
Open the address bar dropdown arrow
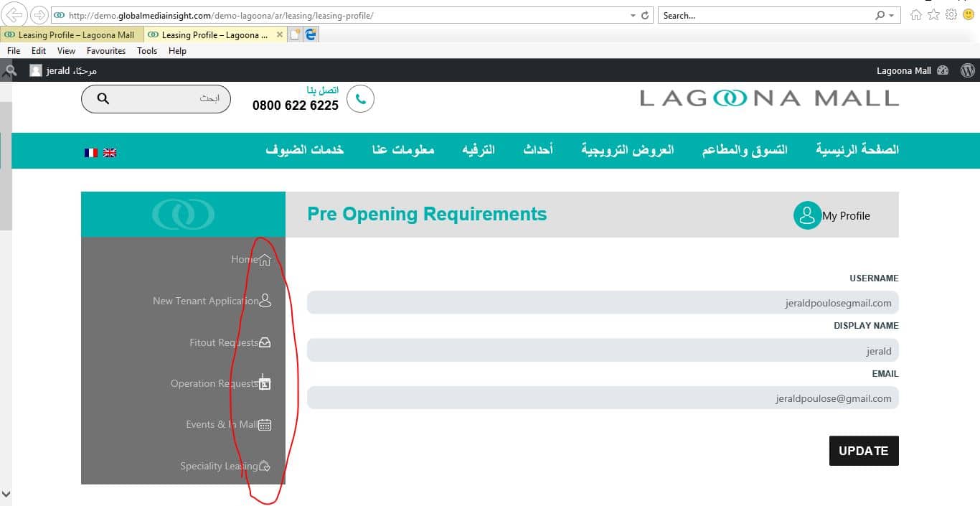click(633, 15)
